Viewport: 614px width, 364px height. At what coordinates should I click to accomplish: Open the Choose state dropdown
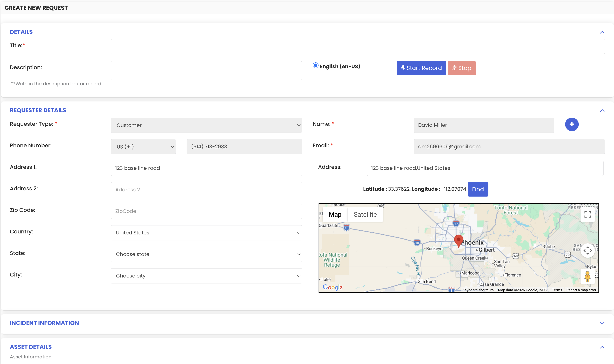tap(206, 254)
